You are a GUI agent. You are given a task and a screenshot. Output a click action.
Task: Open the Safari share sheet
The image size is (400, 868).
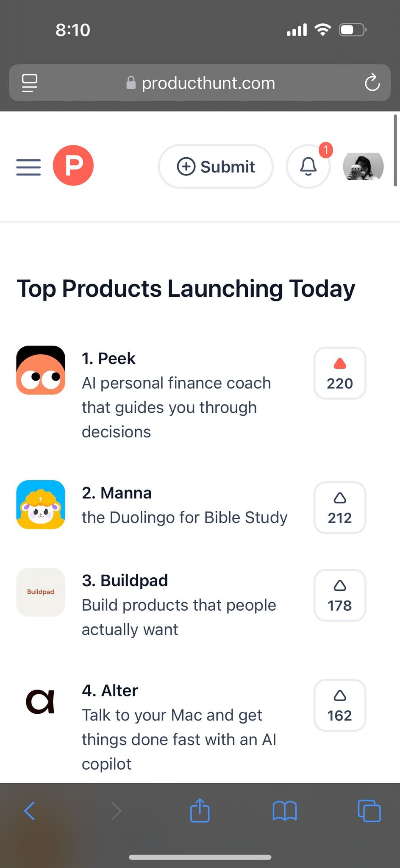(200, 810)
